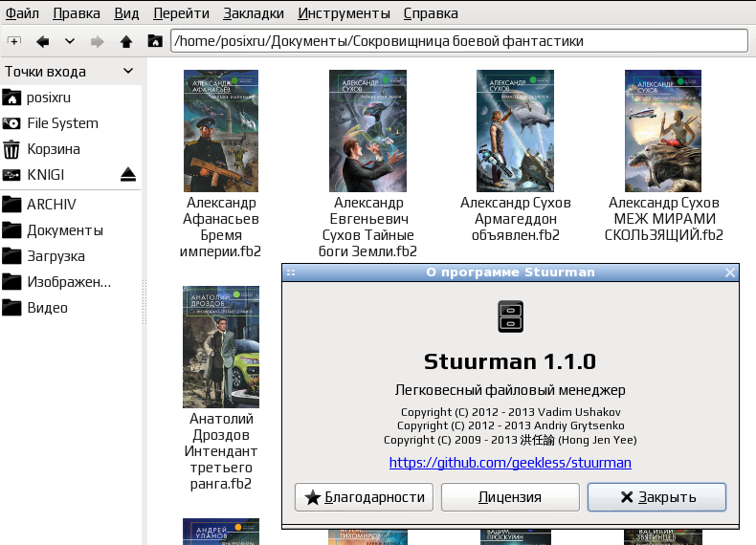Click the Закрыть button in the About dialog
This screenshot has width=756, height=545.
[656, 497]
